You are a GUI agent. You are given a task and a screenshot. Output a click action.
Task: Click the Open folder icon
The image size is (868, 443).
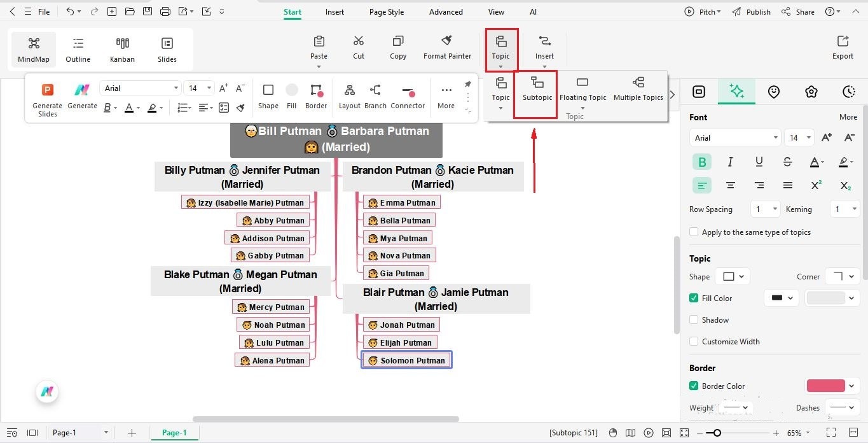130,11
